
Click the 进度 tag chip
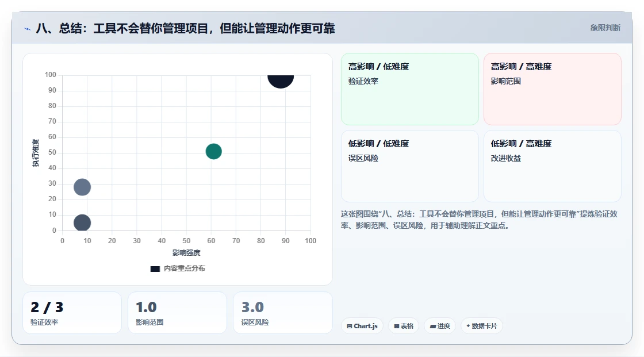(x=440, y=326)
